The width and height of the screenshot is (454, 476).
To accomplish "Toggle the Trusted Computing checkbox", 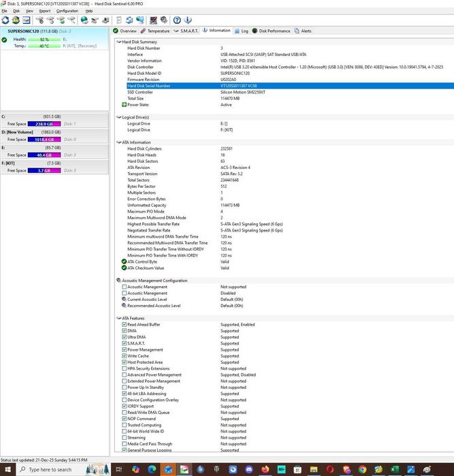I will (x=124, y=425).
